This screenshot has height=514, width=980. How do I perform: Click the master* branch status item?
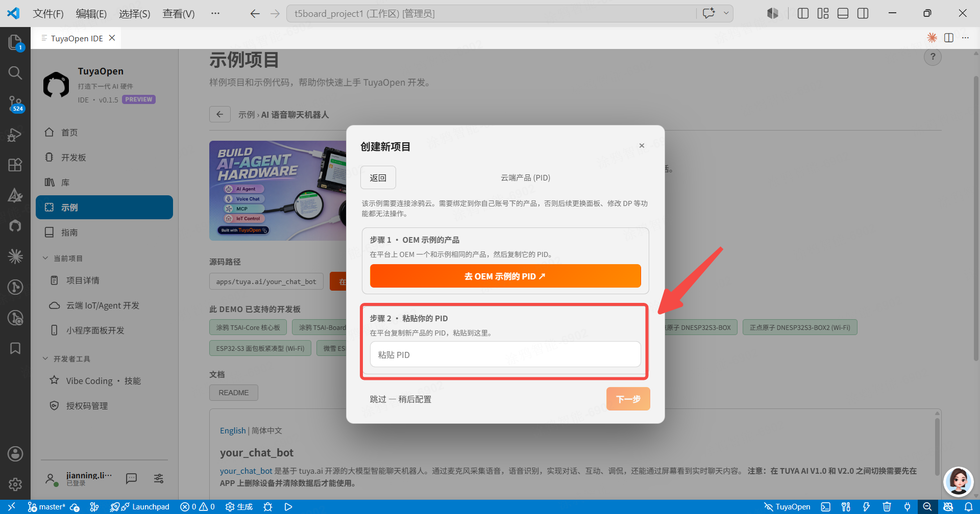46,507
